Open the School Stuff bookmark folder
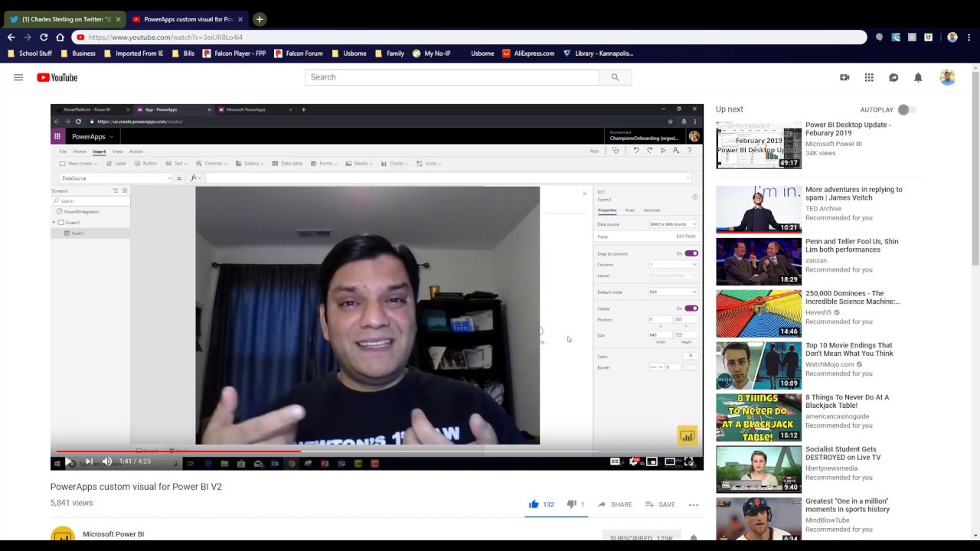The height and width of the screenshot is (551, 980). tap(30, 54)
